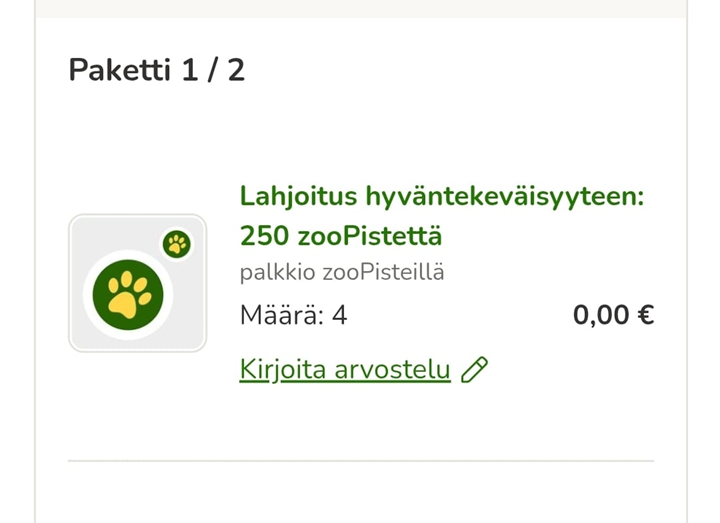The height and width of the screenshot is (523, 720).
Task: Click the number 4 in the quantity
Action: (339, 316)
